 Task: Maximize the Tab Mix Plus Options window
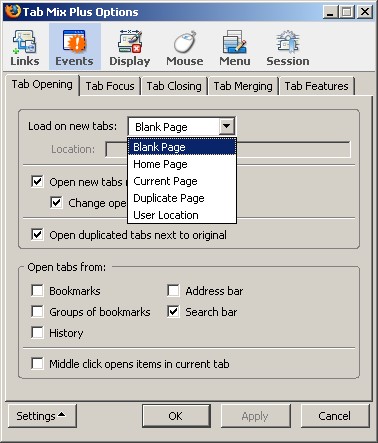click(x=347, y=12)
